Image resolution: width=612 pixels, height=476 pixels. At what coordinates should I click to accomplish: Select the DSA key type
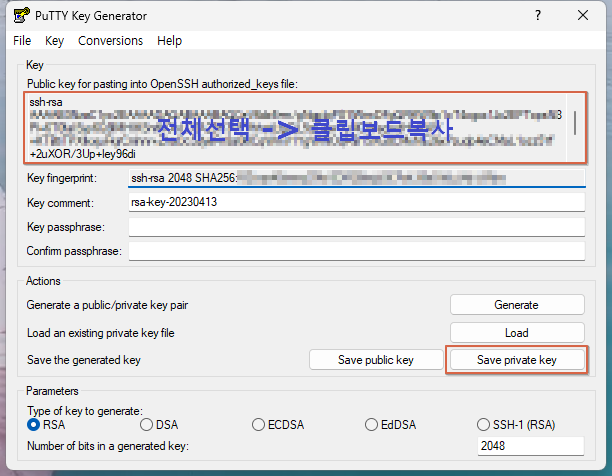[159, 424]
